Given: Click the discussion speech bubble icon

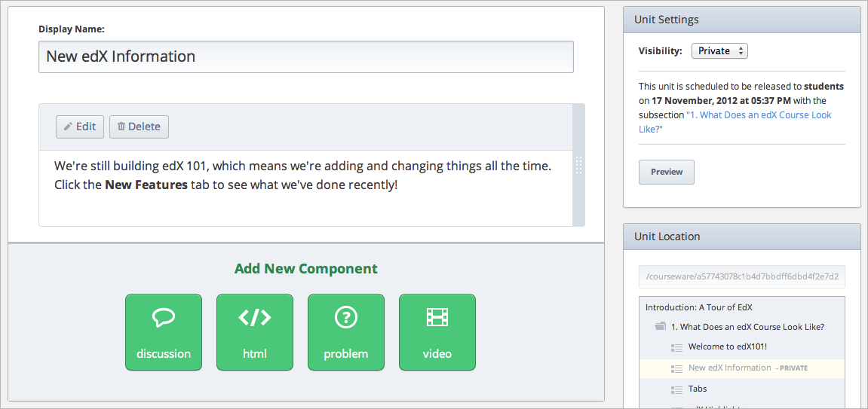Looking at the screenshot, I should 164,318.
